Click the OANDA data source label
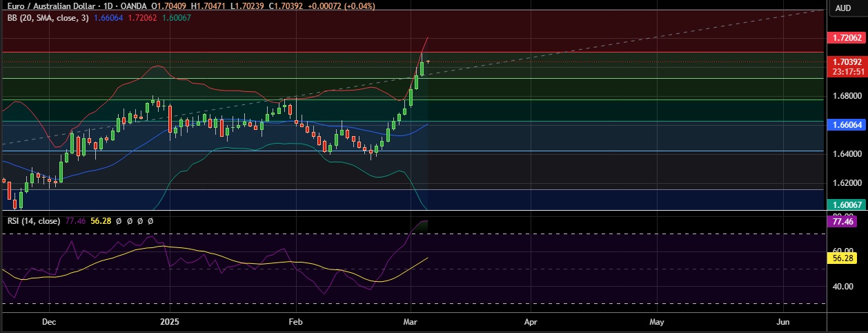Screen dimensions: 868x333 tap(131, 7)
